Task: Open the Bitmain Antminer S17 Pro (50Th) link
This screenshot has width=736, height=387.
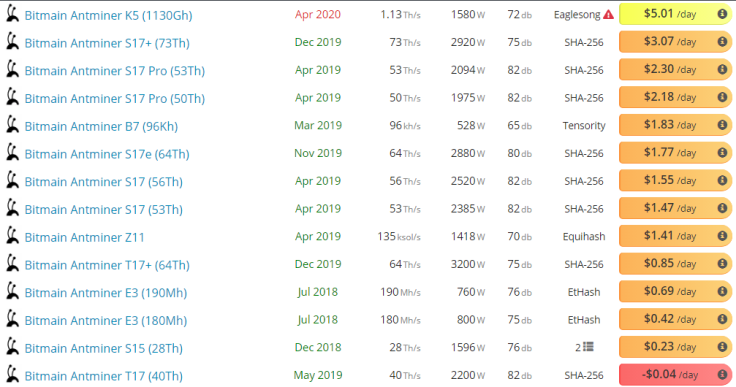Action: click(x=115, y=99)
